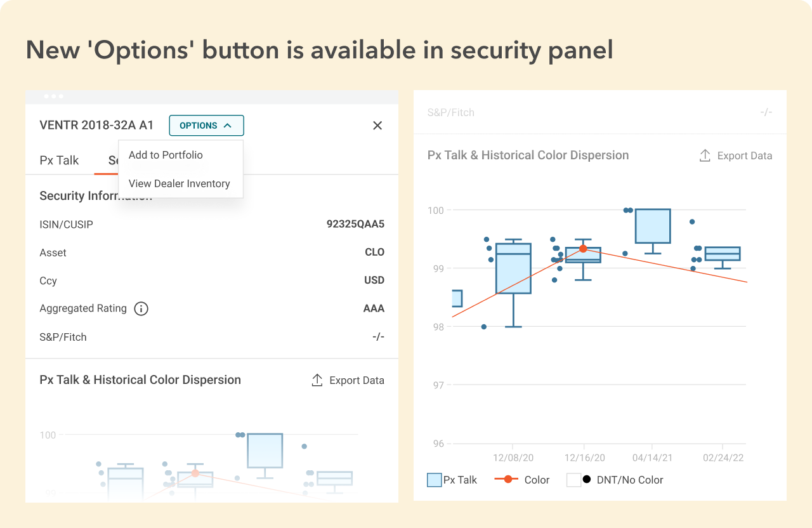The height and width of the screenshot is (528, 812).
Task: Click the orange Color data point on chart
Action: pyautogui.click(x=583, y=249)
